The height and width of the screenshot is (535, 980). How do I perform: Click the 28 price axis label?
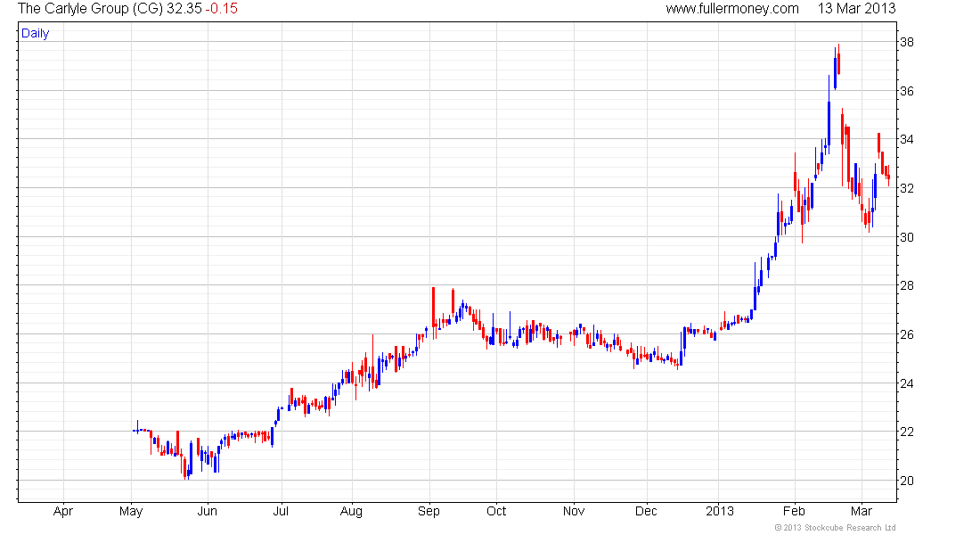(x=906, y=286)
